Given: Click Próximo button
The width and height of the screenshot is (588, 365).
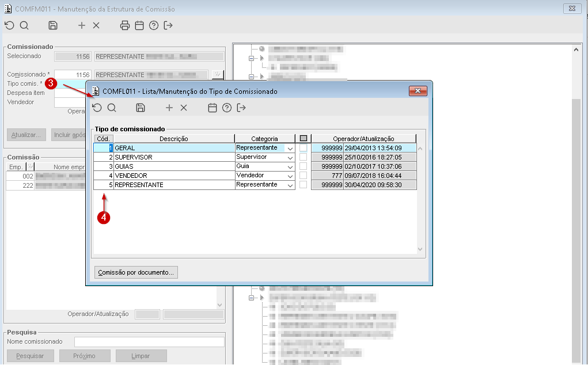Looking at the screenshot, I should 85,356.
